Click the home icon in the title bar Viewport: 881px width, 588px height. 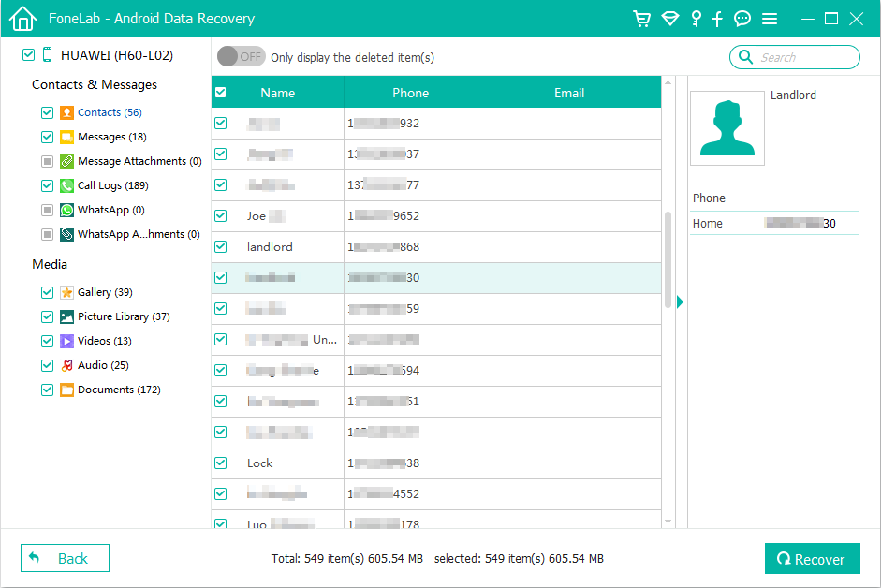click(22, 18)
